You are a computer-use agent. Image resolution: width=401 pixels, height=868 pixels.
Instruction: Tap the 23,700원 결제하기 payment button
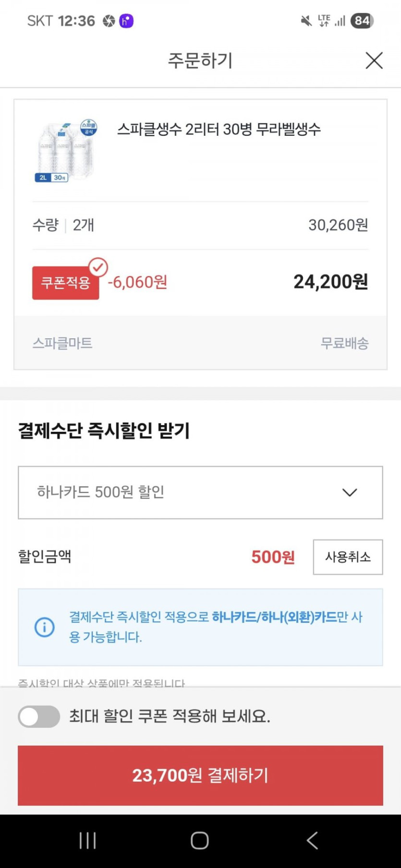(x=200, y=775)
